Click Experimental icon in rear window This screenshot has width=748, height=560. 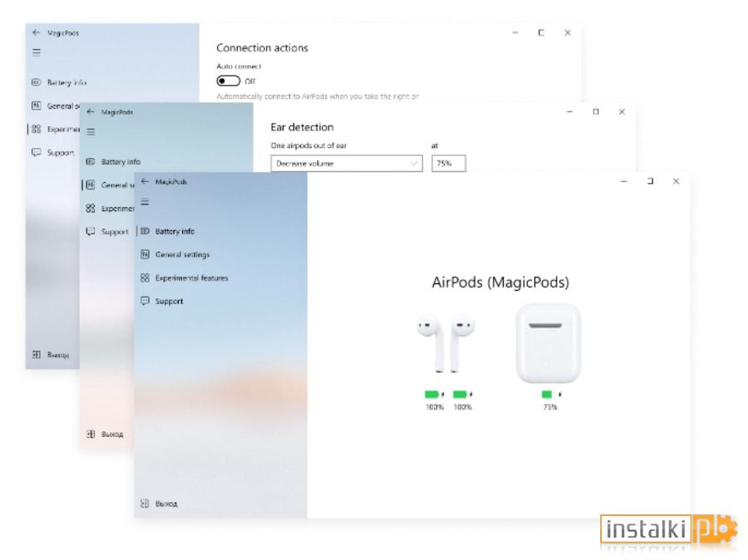tap(37, 129)
